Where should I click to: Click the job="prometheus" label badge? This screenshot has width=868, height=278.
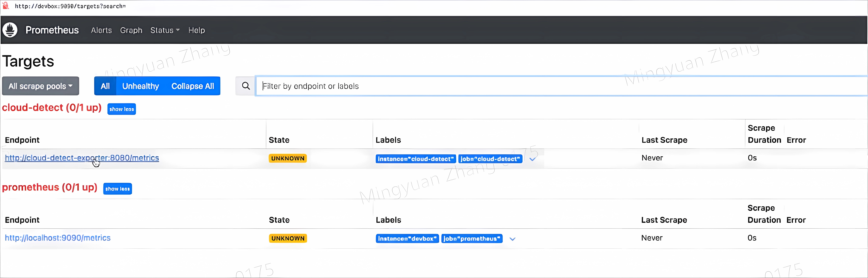tap(472, 239)
